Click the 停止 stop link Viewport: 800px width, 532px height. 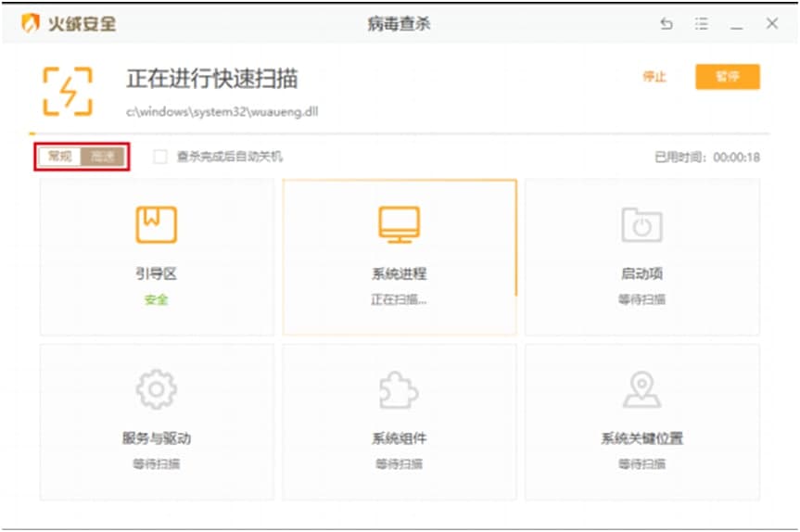pos(654,77)
